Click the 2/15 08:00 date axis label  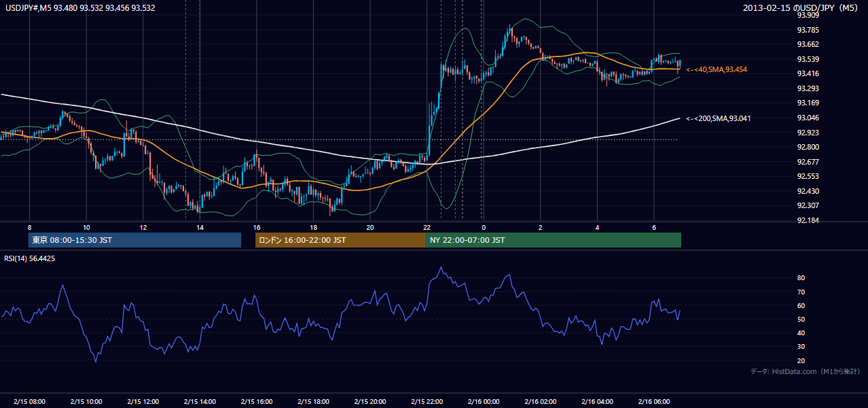[29, 402]
